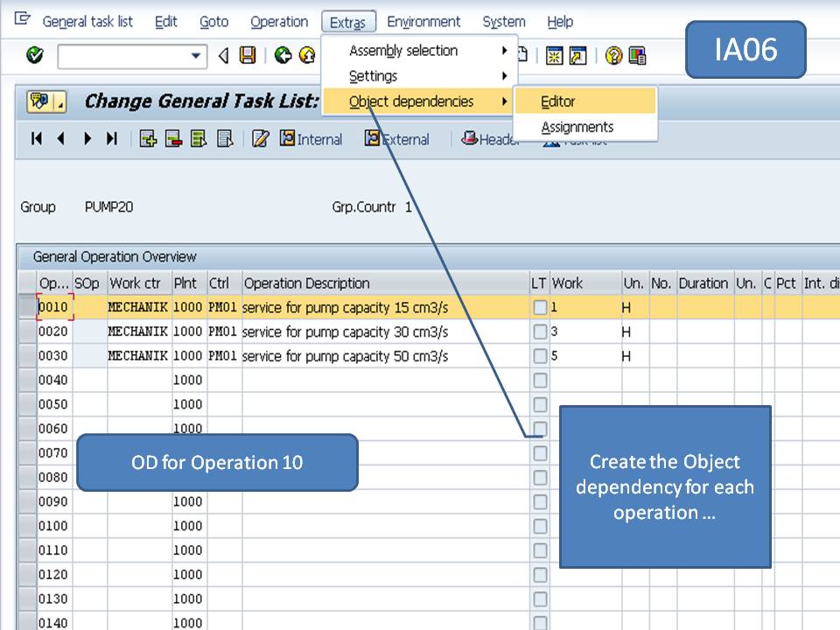Open the Operation menu

click(x=279, y=21)
